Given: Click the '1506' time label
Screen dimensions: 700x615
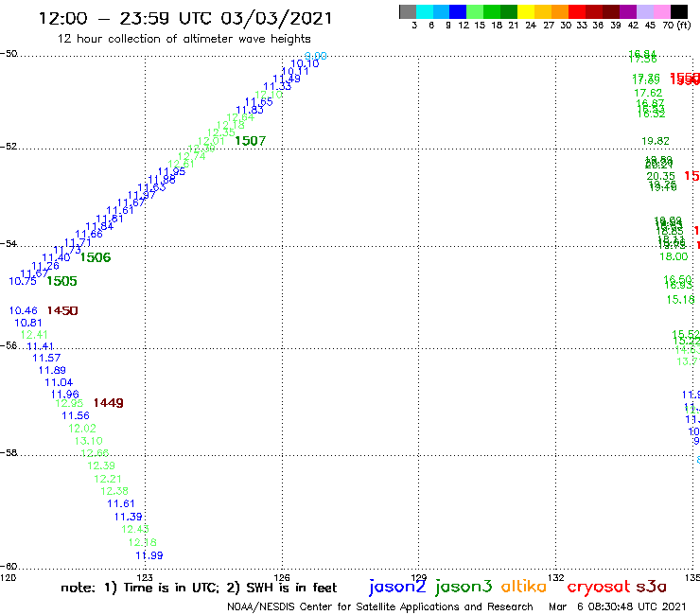Looking at the screenshot, I should point(96,257).
